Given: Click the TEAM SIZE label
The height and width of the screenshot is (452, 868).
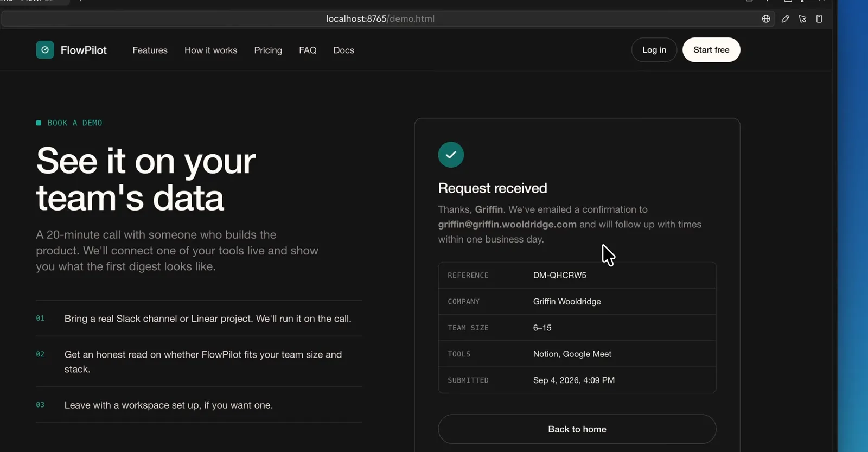Looking at the screenshot, I should pyautogui.click(x=468, y=328).
